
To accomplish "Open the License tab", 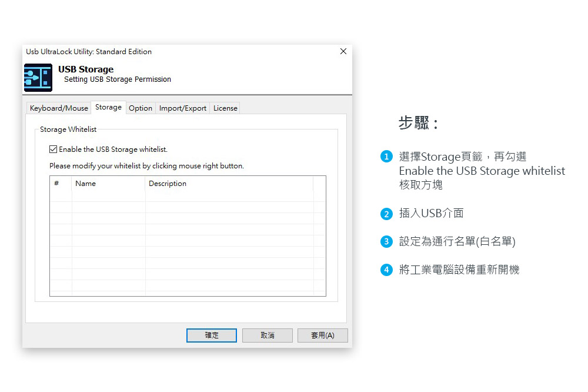I will 225,108.
